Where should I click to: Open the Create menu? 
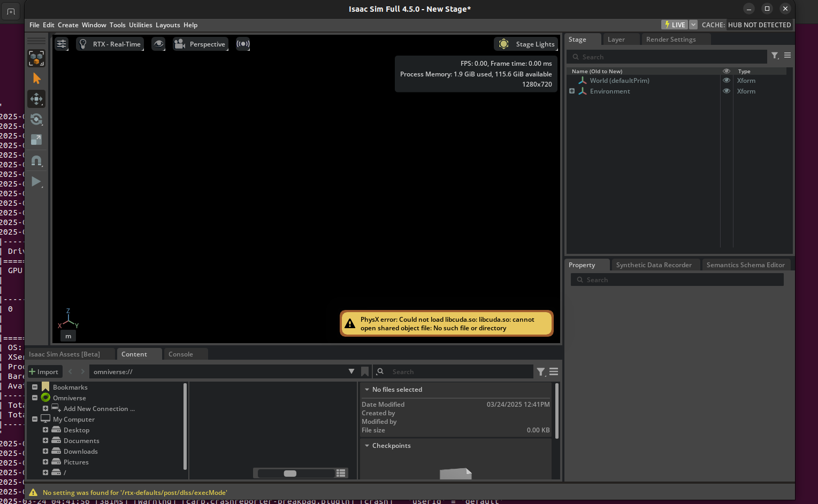click(x=68, y=25)
